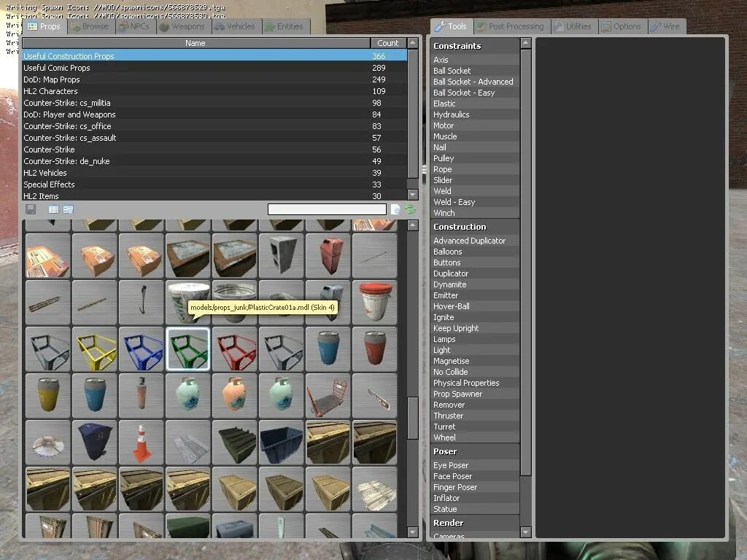Viewport: 747px width, 560px height.
Task: Switch to the Post Processing tab
Action: click(x=511, y=26)
